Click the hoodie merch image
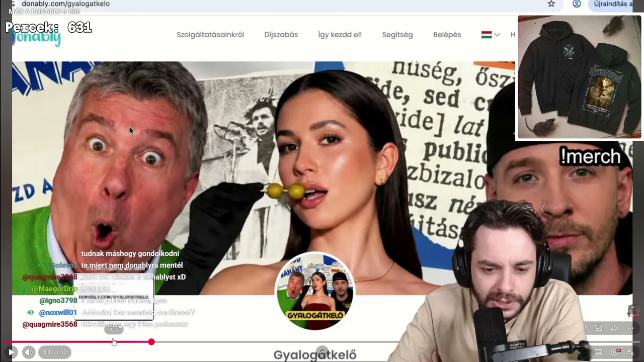The image size is (644, 362). pos(580,77)
